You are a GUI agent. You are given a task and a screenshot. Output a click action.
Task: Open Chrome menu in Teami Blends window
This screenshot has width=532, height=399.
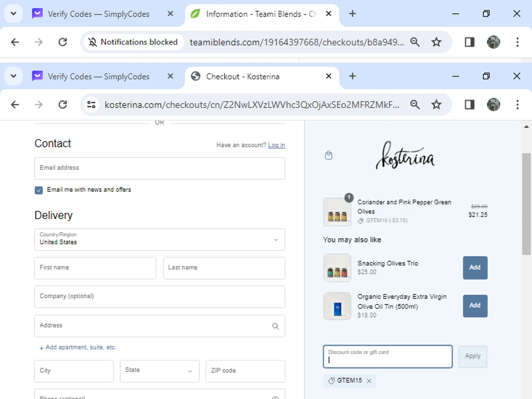click(517, 42)
